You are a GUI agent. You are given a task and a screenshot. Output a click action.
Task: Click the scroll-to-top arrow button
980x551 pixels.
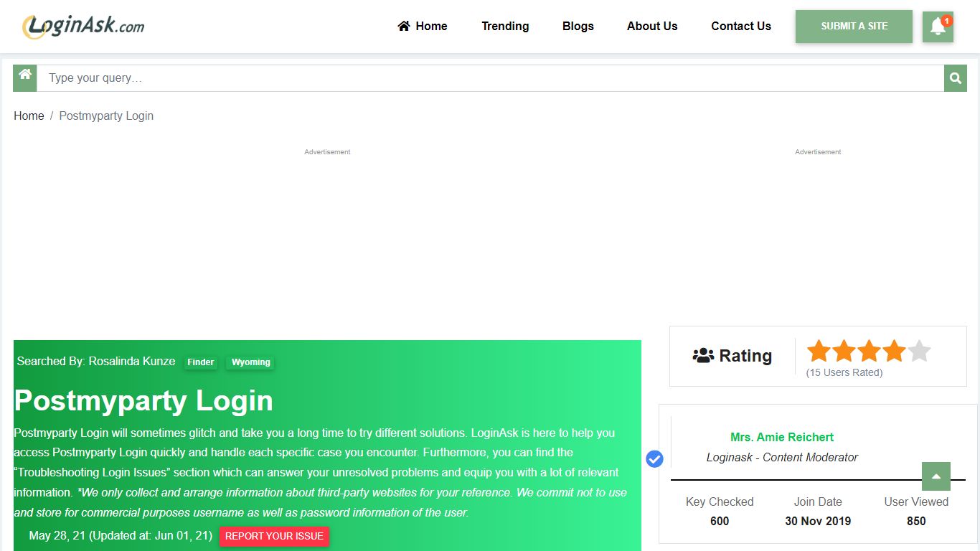tap(936, 476)
